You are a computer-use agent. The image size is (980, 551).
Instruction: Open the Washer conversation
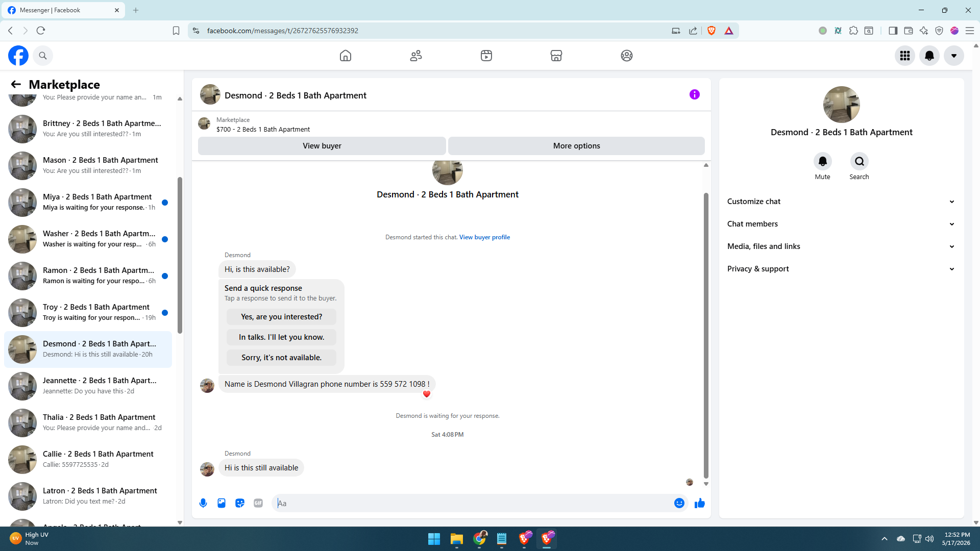click(88, 239)
